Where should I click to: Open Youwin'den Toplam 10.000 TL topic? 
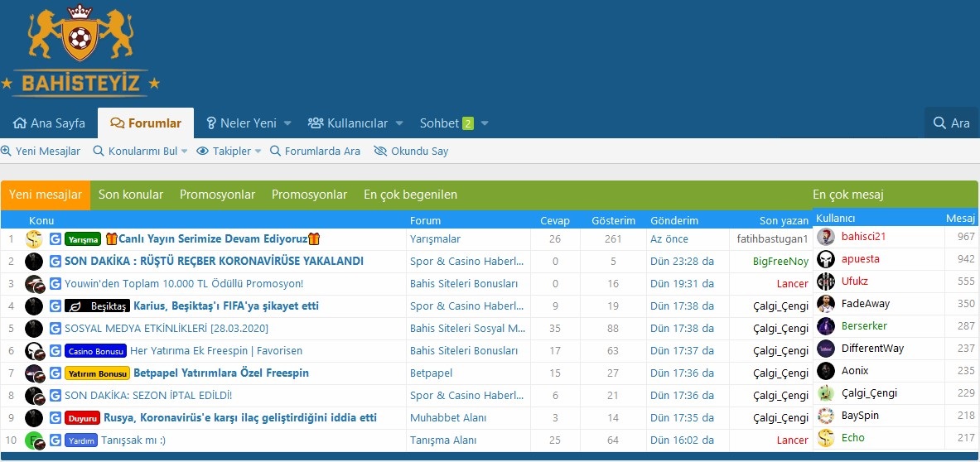(184, 283)
